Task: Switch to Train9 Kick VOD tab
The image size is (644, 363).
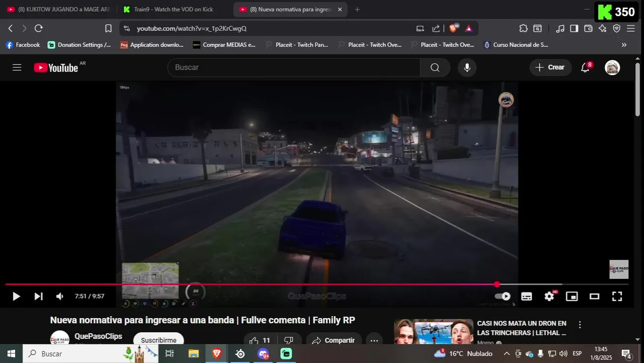Action: (174, 10)
